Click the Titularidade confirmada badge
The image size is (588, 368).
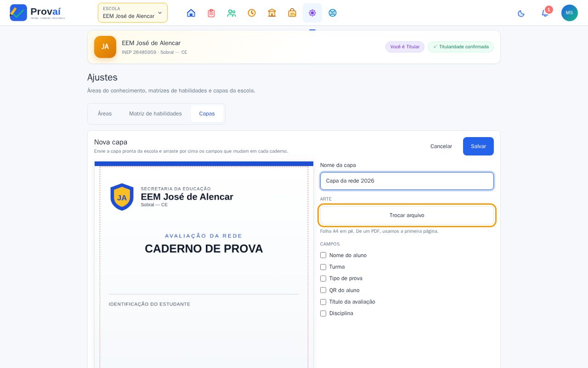tap(461, 47)
